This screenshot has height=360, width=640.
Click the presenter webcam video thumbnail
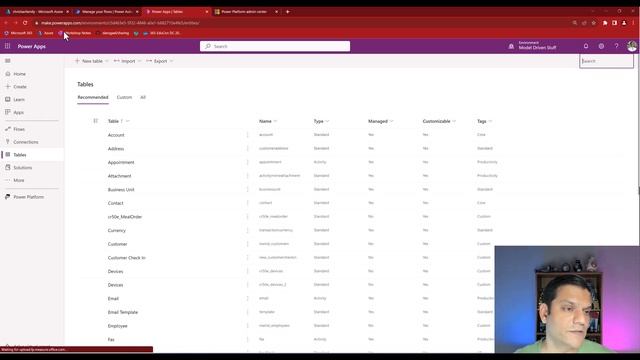pos(567,299)
